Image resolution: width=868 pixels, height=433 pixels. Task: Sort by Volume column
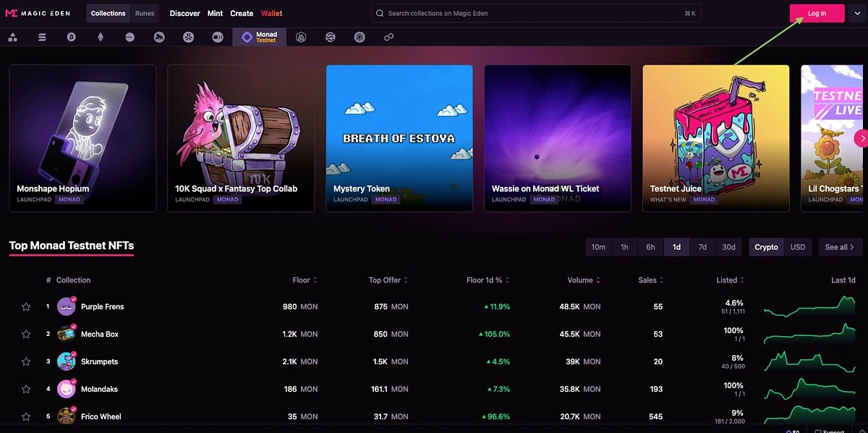(584, 280)
